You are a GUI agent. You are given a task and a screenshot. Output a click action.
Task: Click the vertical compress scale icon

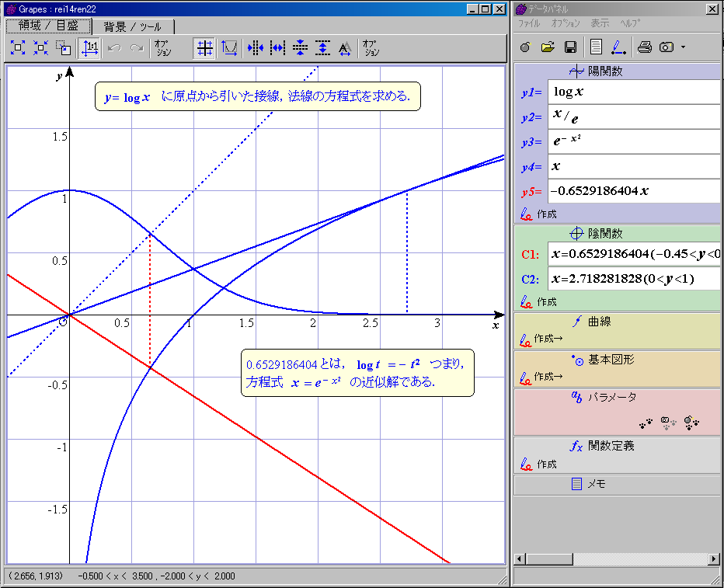(300, 48)
